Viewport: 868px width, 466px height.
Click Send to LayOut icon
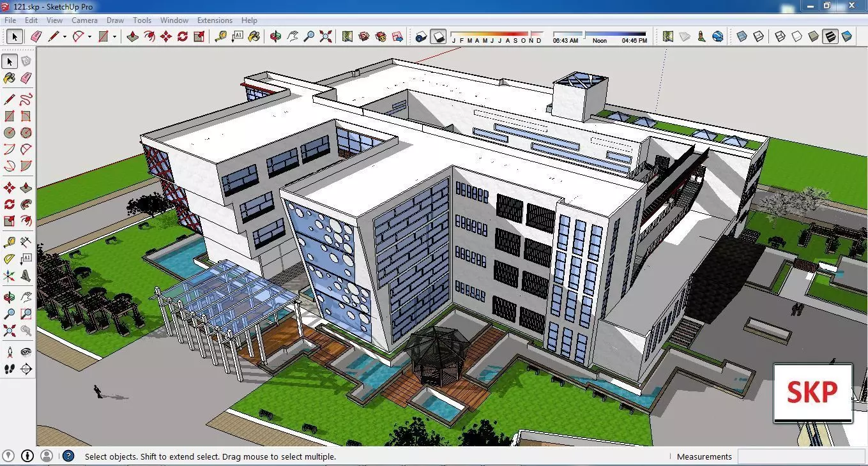(398, 36)
